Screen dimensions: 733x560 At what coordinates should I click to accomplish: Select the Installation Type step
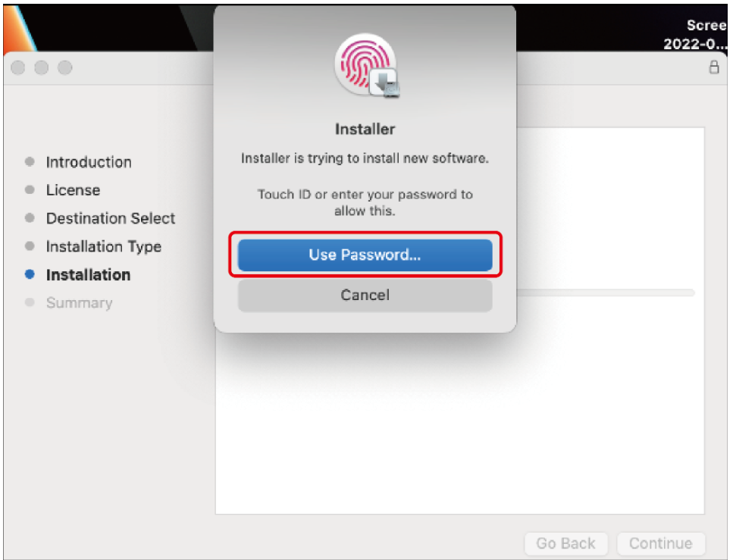(x=103, y=246)
